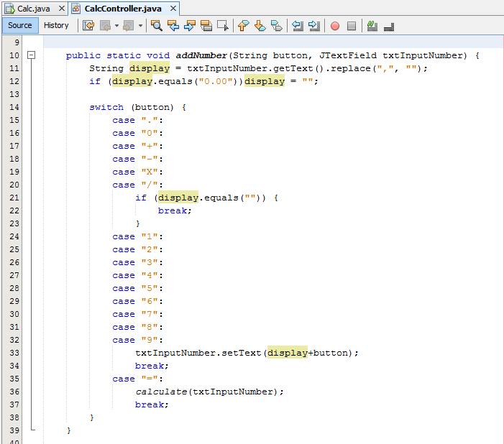Switch to History view
The width and height of the screenshot is (504, 444).
click(x=56, y=25)
